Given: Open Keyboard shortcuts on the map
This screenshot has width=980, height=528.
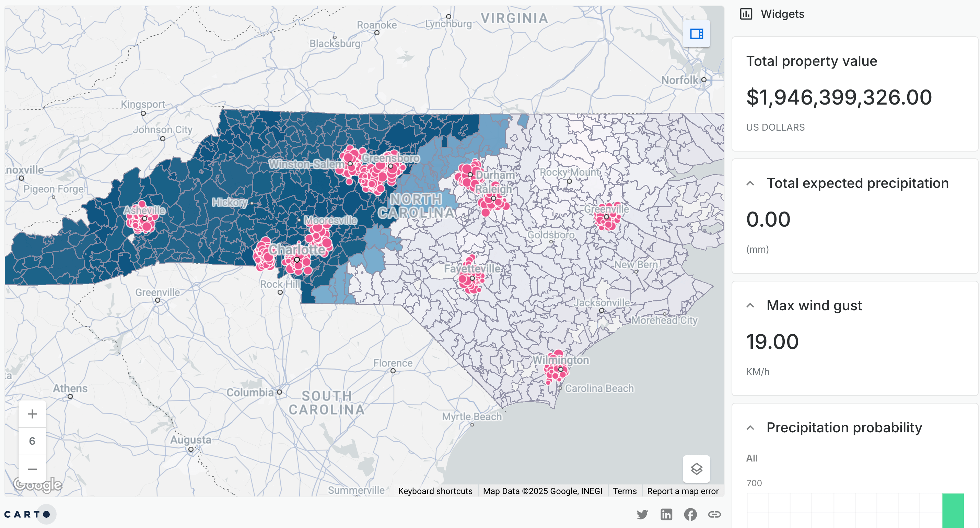Looking at the screenshot, I should [x=435, y=491].
